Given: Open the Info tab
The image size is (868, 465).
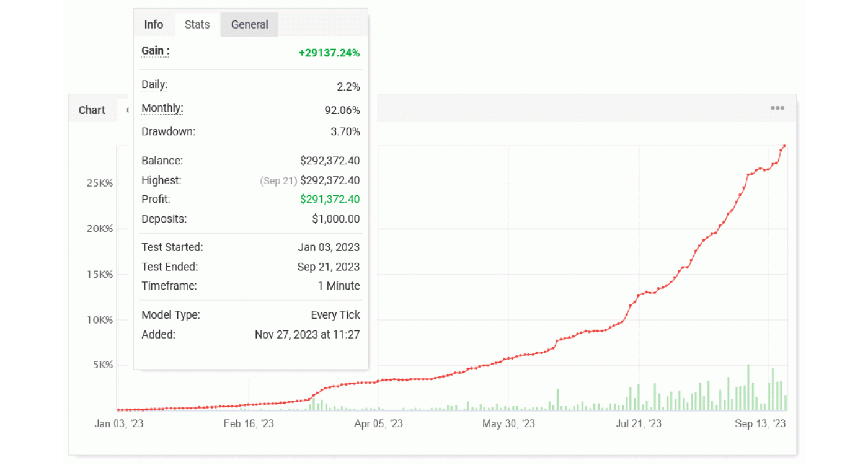Looking at the screenshot, I should [x=154, y=25].
